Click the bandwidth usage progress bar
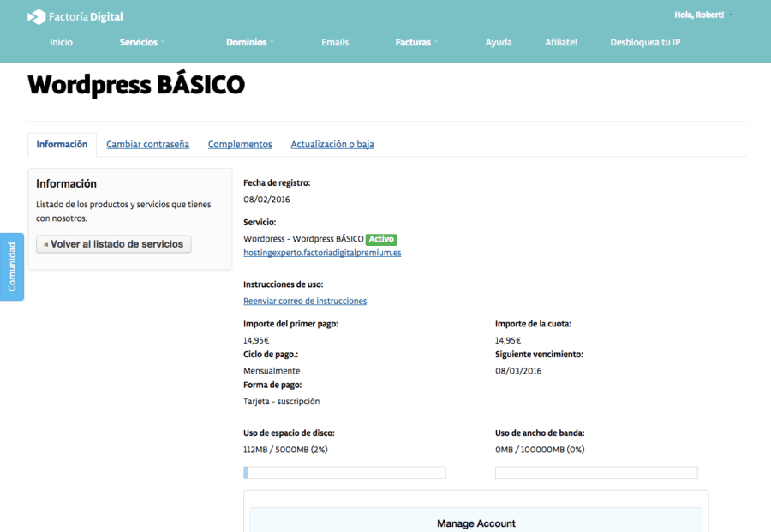This screenshot has width=771, height=532. [x=596, y=473]
